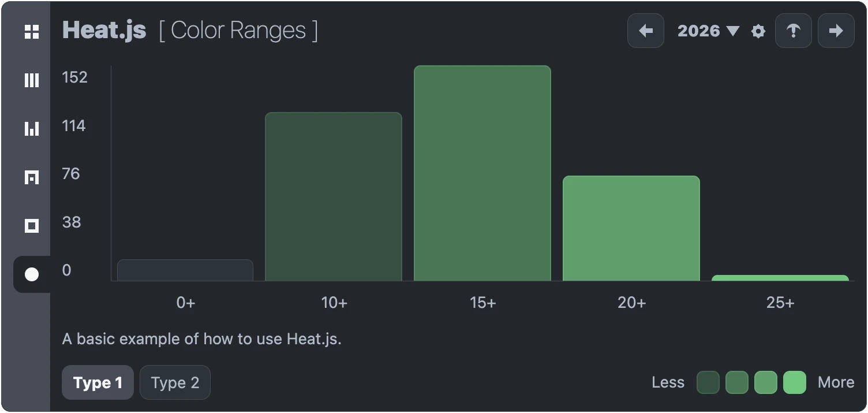
Task: Toggle the third green legend swatch
Action: [x=765, y=382]
